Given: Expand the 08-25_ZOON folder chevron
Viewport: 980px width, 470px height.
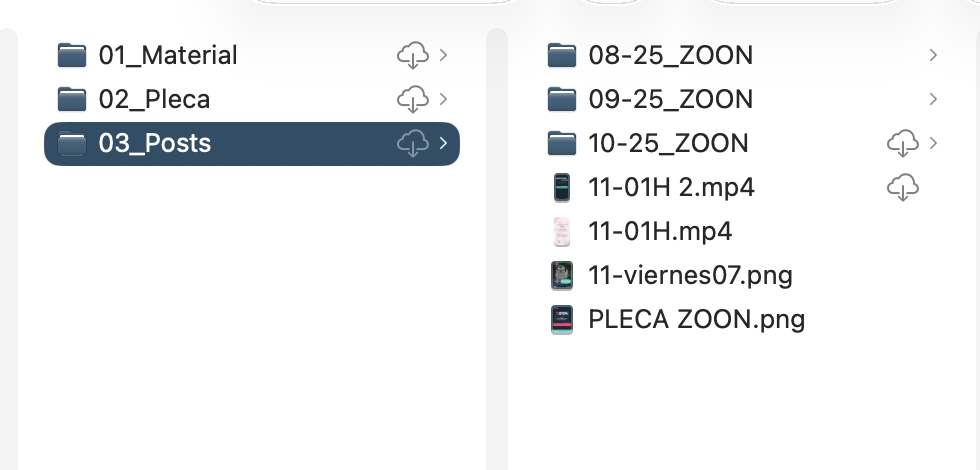Looking at the screenshot, I should click(933, 55).
